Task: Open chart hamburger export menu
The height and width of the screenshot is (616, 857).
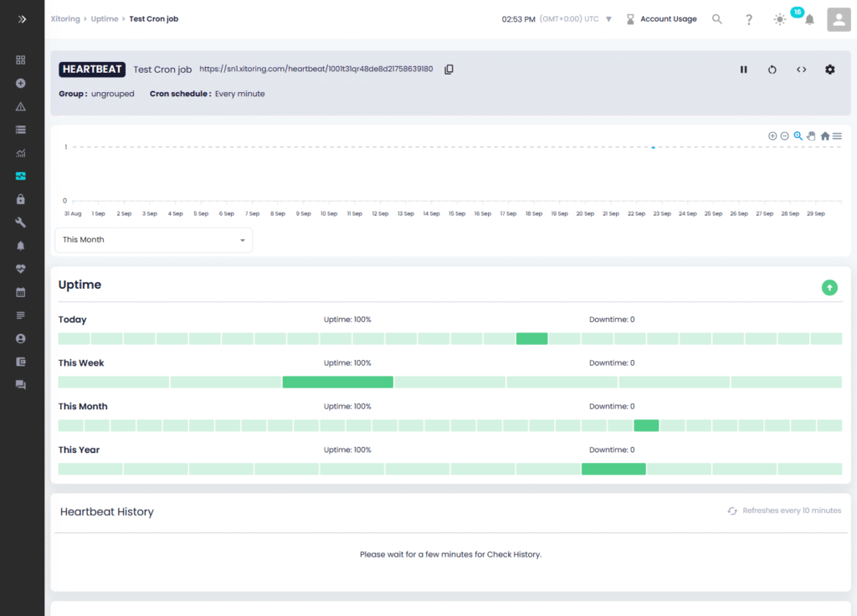Action: [x=837, y=136]
